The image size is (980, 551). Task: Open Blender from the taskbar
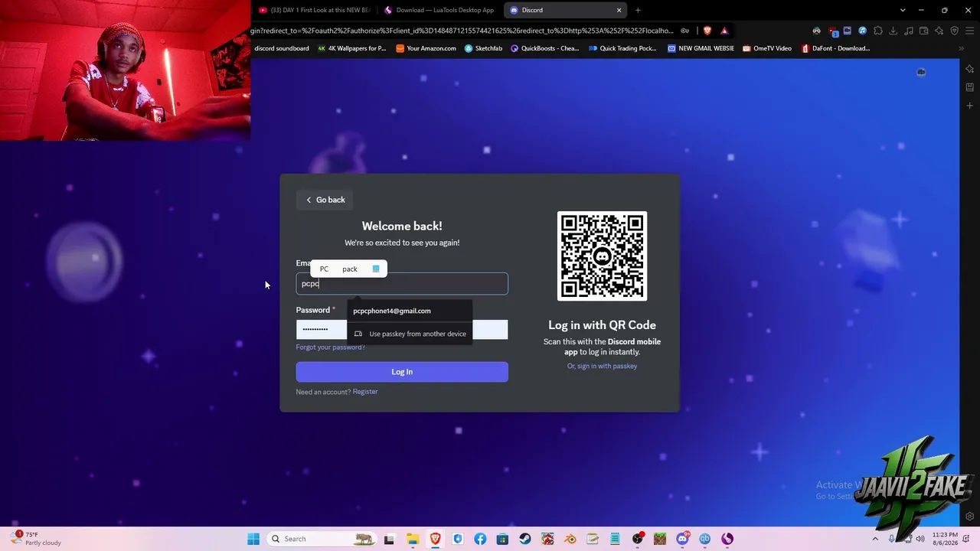pyautogui.click(x=570, y=539)
